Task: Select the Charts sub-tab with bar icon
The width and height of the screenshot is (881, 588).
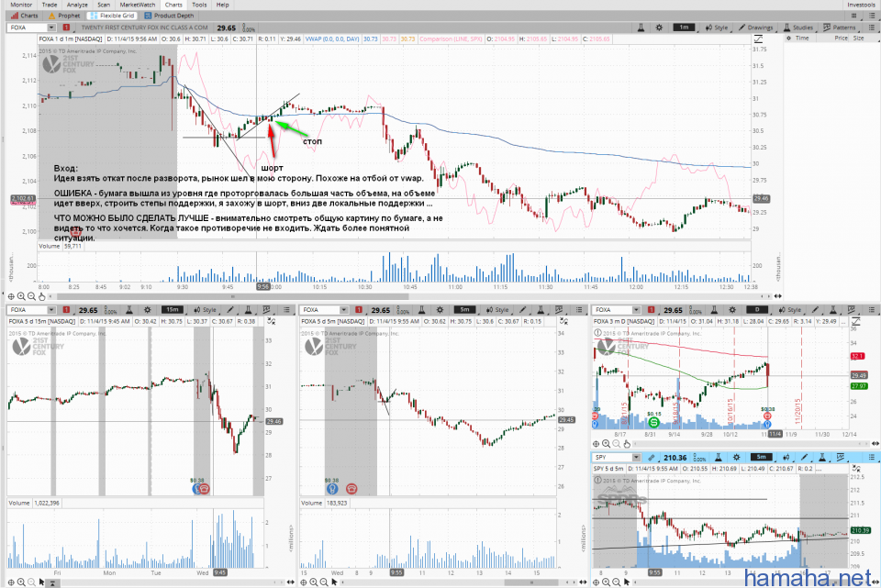Action: pyautogui.click(x=24, y=16)
